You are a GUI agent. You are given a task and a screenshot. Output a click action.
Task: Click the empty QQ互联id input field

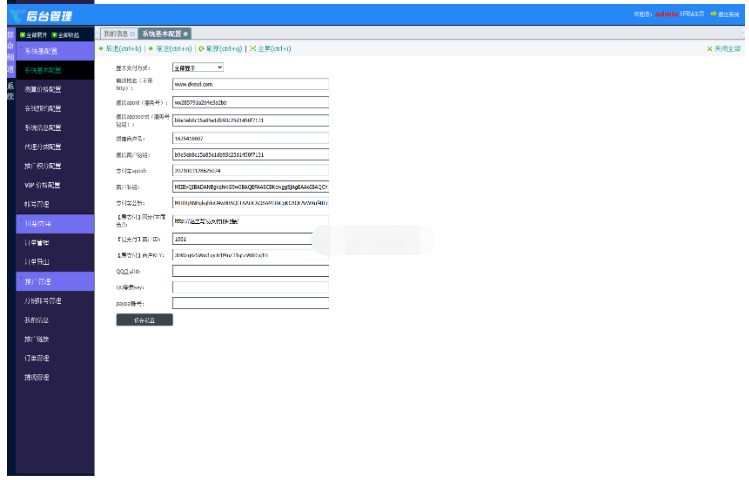pos(250,270)
